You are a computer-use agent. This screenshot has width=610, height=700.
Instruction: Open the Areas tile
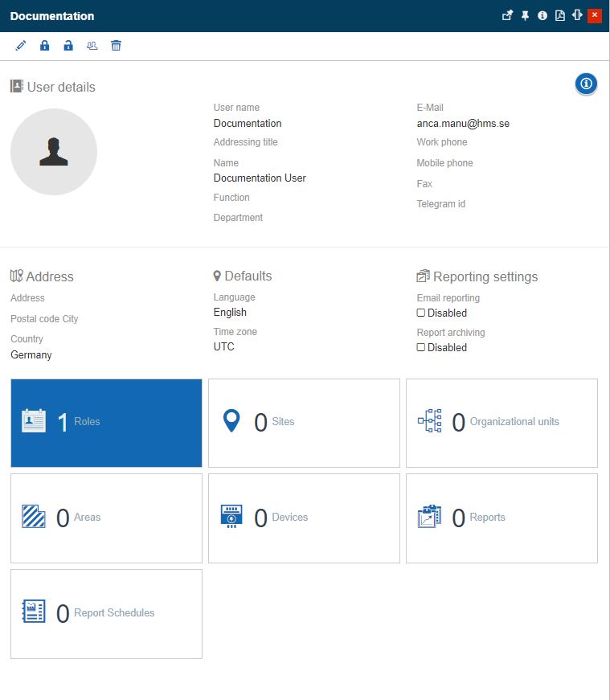(x=106, y=518)
